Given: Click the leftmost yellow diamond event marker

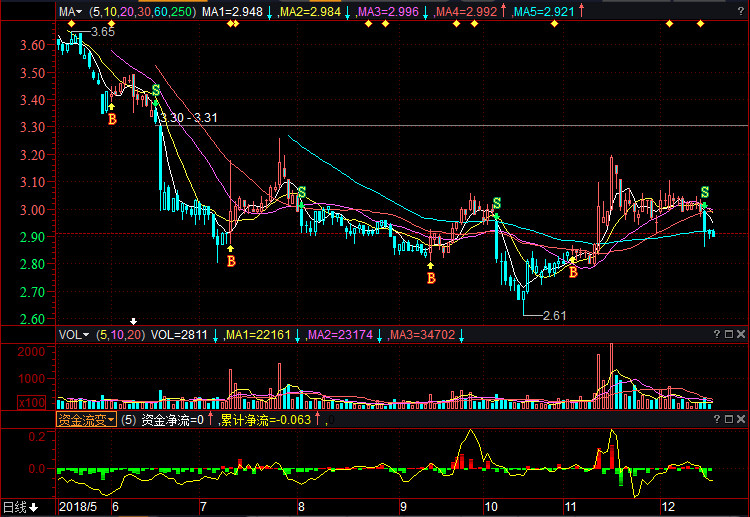Looking at the screenshot, I should 69,23.
